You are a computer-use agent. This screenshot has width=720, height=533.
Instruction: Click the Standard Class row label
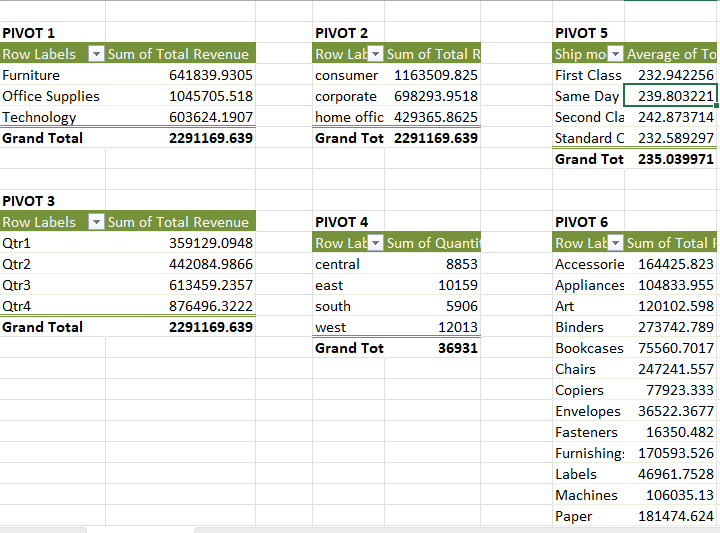pos(589,138)
